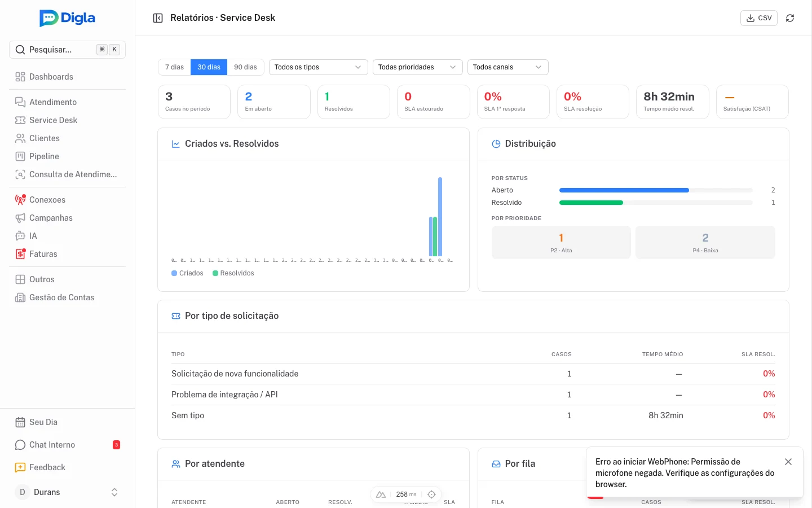Open Seu Dia calendar
This screenshot has height=508, width=812.
point(67,422)
